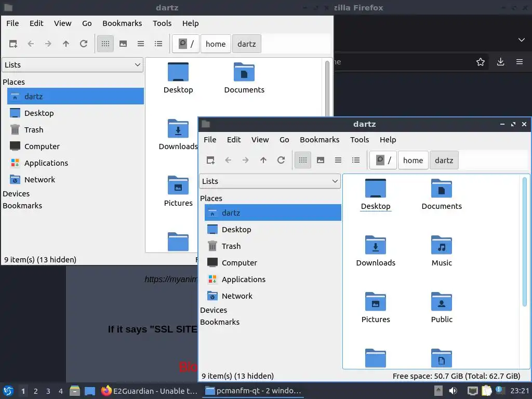This screenshot has width=532, height=399.
Task: Open Help menu in front window
Action: click(388, 139)
